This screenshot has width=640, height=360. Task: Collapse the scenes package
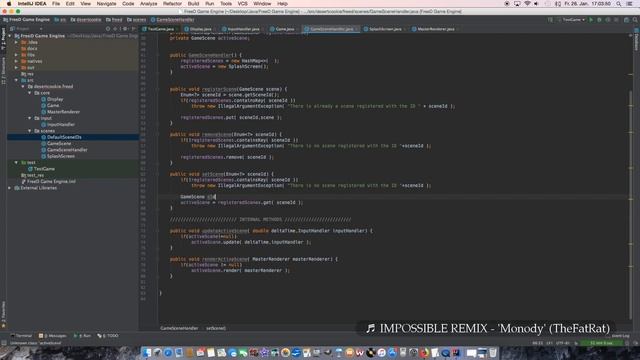click(x=29, y=131)
